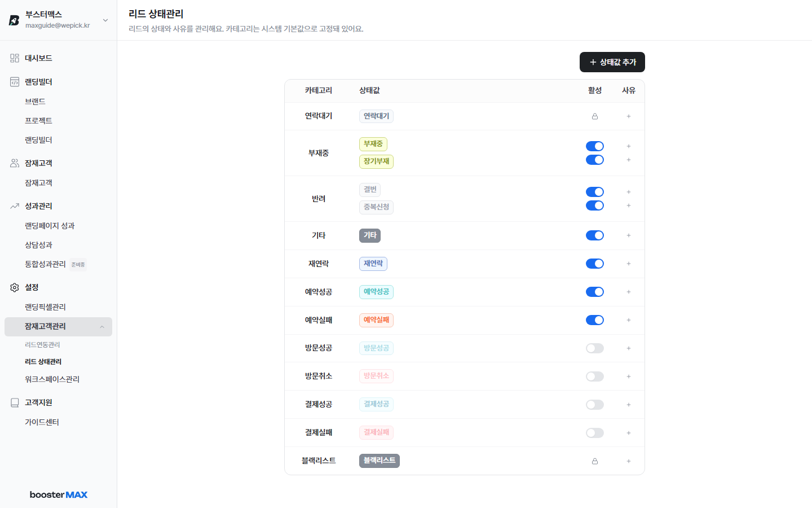Click the red 예약실패 status badge
This screenshot has height=508, width=812.
click(x=376, y=320)
